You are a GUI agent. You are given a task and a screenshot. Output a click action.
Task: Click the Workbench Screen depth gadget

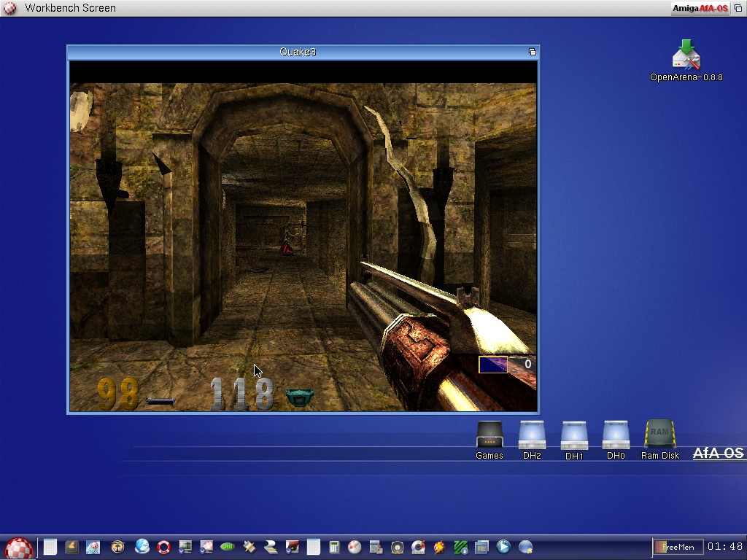coord(738,8)
